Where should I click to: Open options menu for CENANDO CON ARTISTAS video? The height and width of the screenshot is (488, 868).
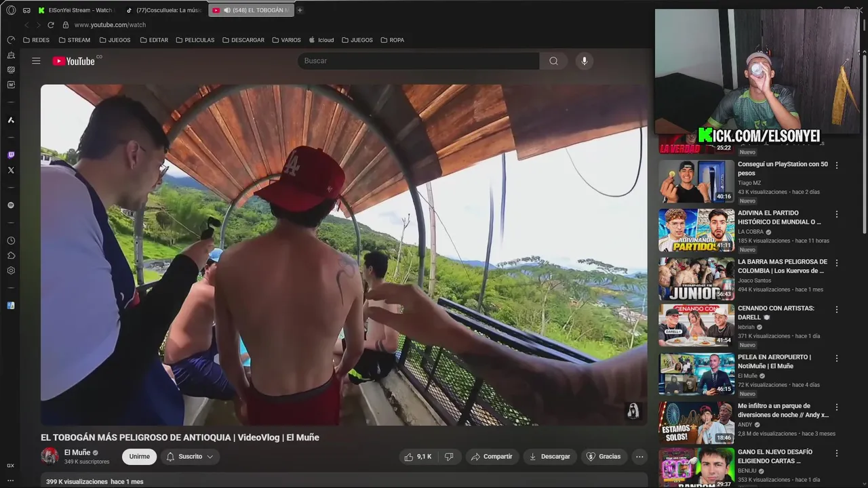click(x=837, y=309)
